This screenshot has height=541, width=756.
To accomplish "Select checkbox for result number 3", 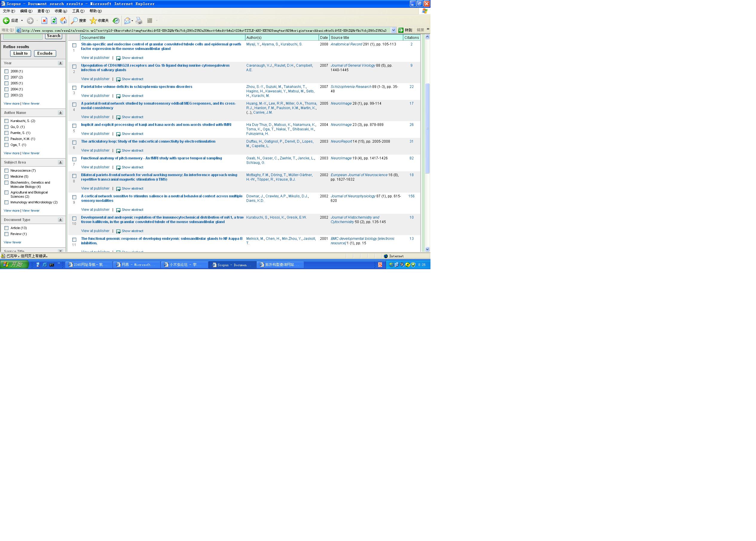I will 74,88.
